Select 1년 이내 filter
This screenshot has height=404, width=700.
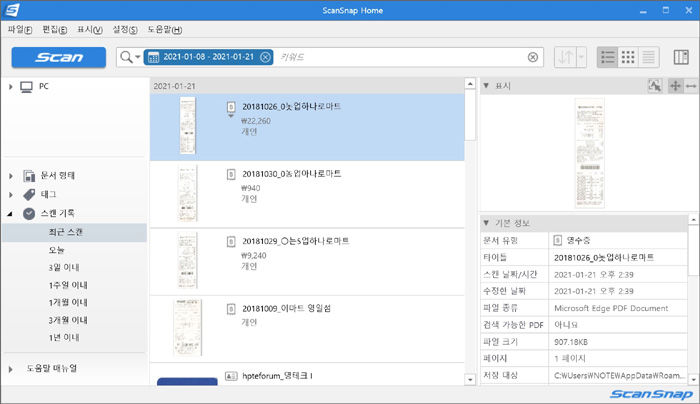64,337
